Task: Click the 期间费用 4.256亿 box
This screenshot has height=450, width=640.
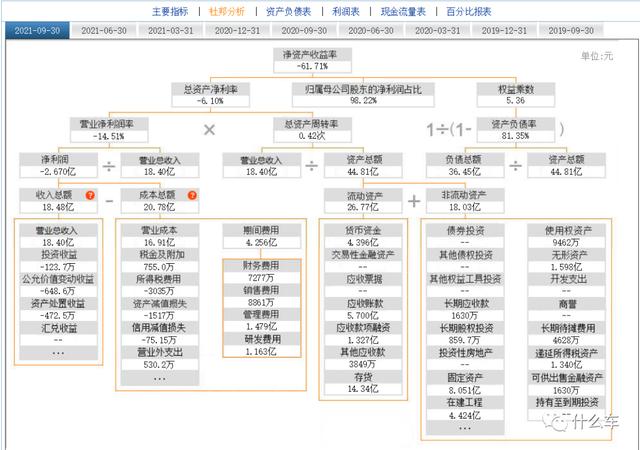Action: [262, 236]
